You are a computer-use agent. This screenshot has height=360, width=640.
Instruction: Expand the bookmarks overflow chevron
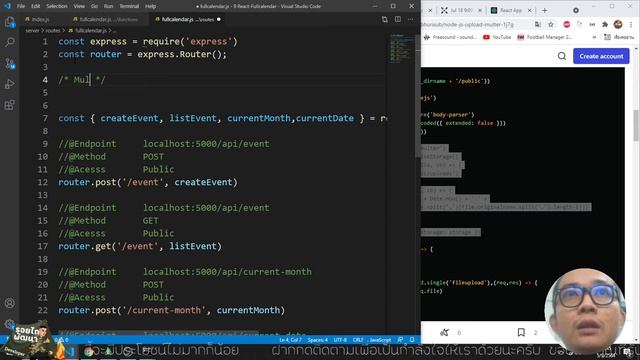[x=594, y=37]
